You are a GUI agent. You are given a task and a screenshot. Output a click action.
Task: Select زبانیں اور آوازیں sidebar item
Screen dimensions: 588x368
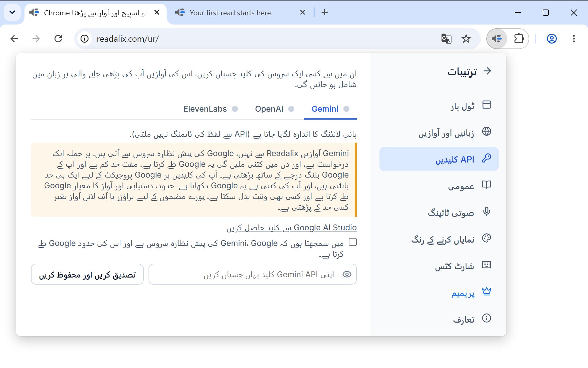coord(439,132)
